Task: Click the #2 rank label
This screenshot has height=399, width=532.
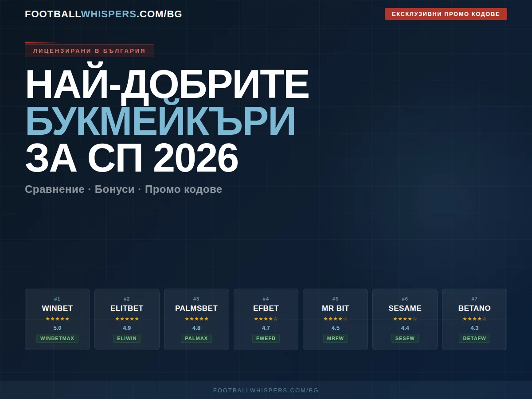Action: coord(127,299)
